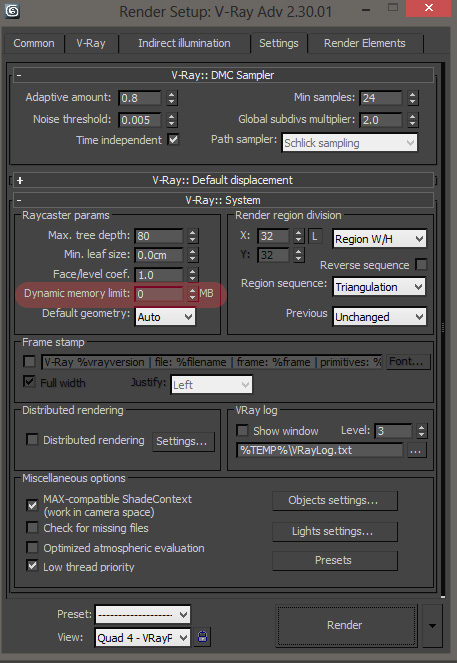The image size is (457, 663).
Task: Click the Min. leaf size field
Action: [159, 255]
